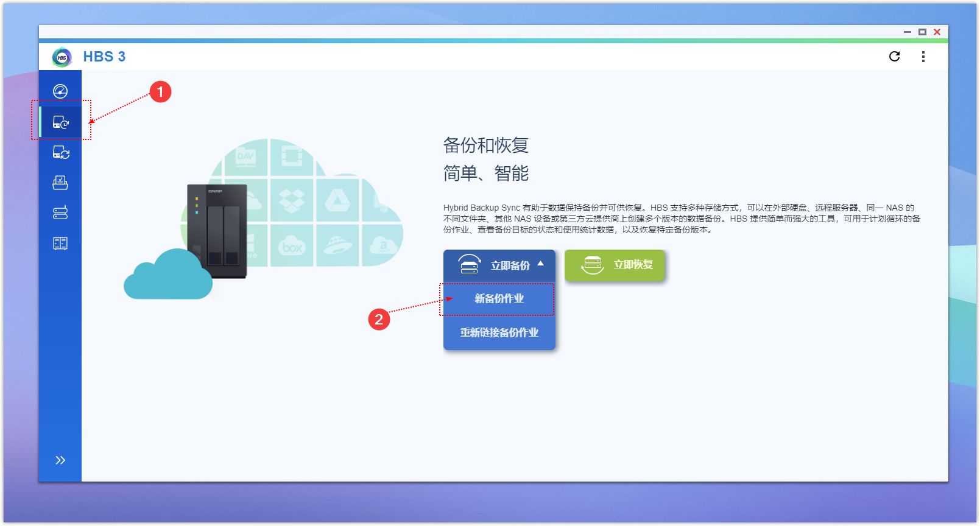
Task: Click the HBS 3 title text
Action: (104, 57)
